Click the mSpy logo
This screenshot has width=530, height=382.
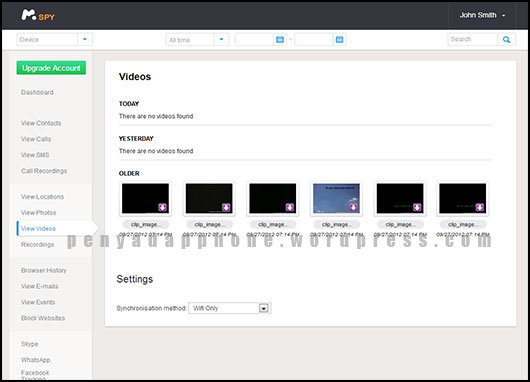pos(38,15)
